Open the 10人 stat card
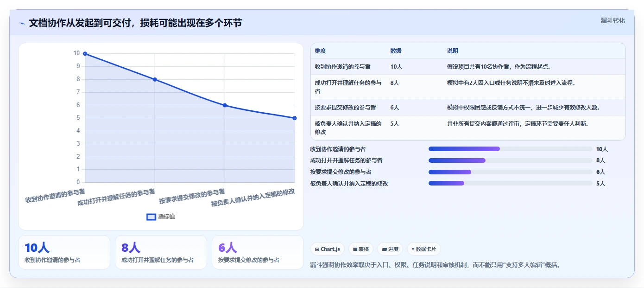This screenshot has width=644, height=288. click(x=64, y=252)
